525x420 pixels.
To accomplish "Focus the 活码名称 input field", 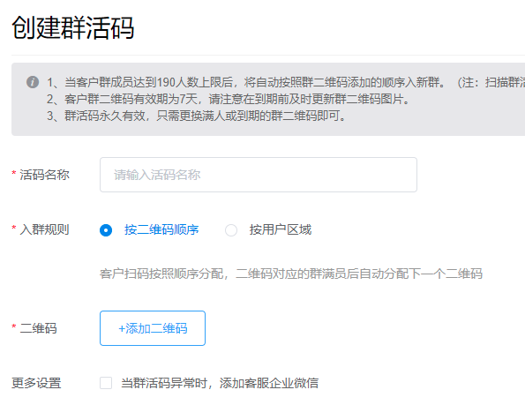I will [259, 175].
